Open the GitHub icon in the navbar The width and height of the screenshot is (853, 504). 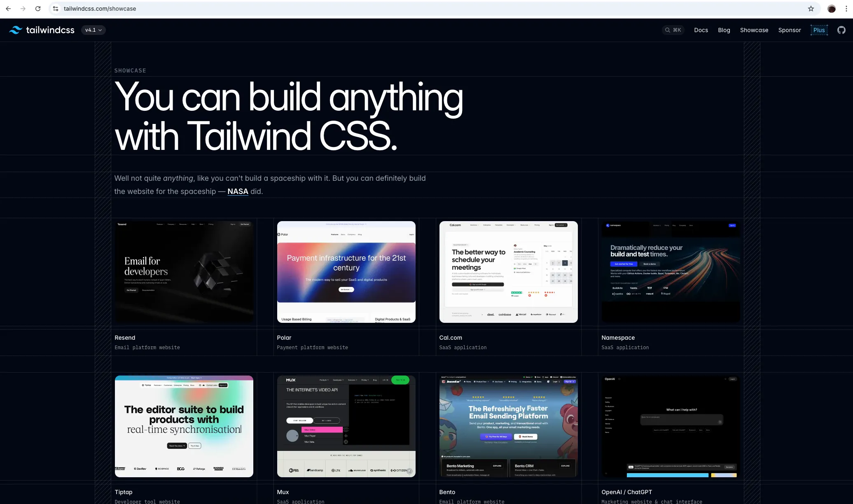(x=841, y=30)
